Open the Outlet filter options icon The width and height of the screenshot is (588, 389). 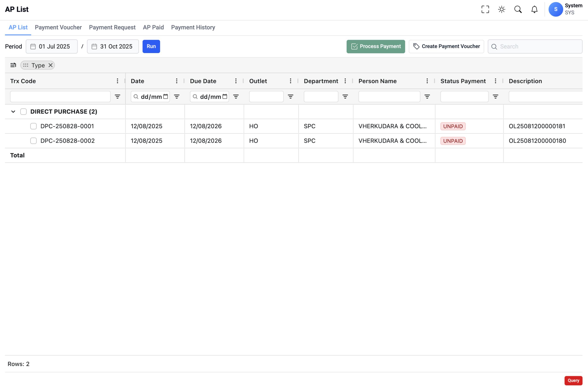point(290,97)
